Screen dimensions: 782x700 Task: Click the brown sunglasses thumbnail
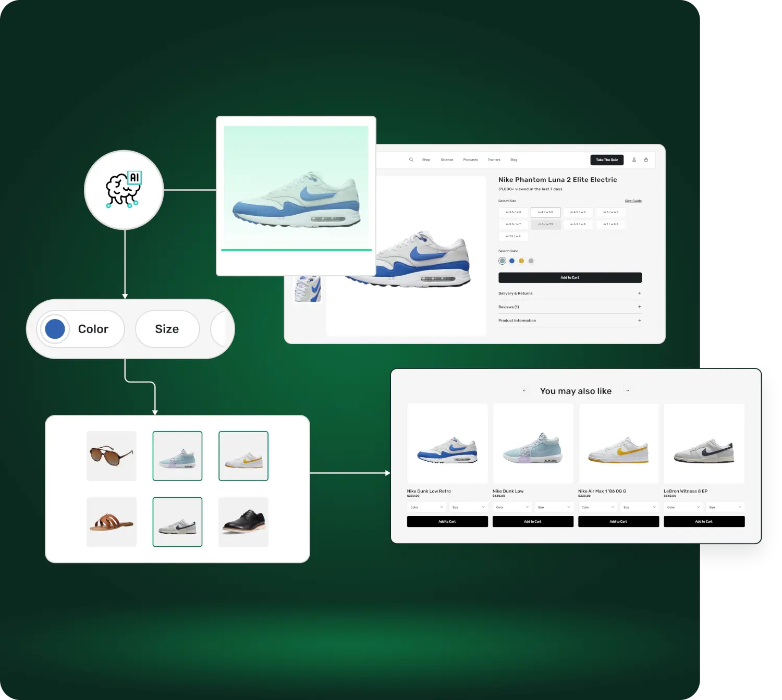(112, 456)
